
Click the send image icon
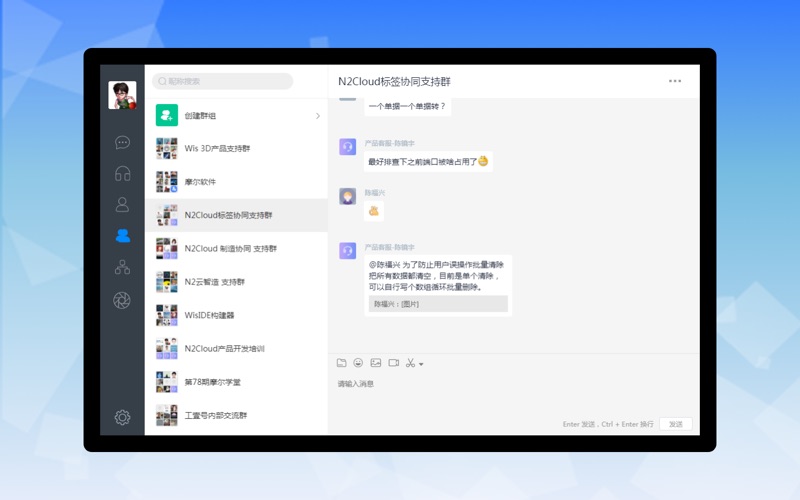click(376, 363)
